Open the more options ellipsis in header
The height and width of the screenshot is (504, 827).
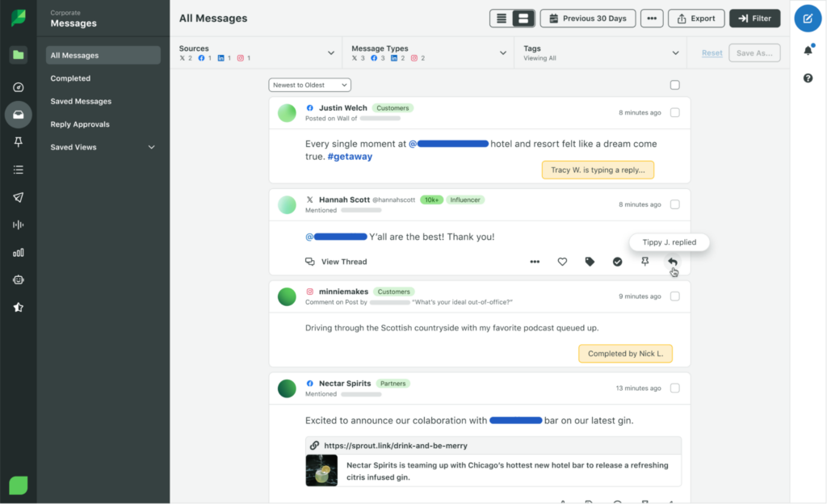click(x=652, y=19)
